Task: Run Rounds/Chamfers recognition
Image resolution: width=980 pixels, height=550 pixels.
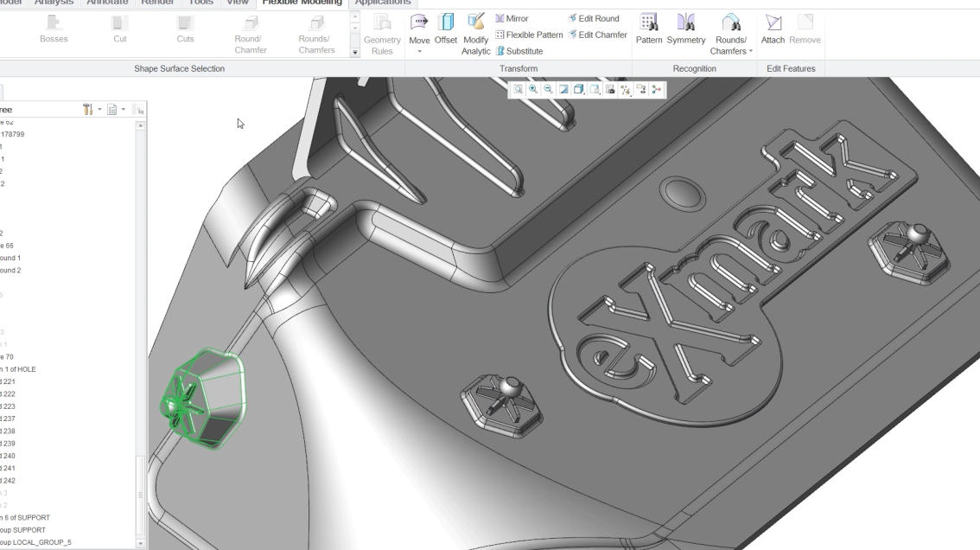Action: tap(730, 35)
